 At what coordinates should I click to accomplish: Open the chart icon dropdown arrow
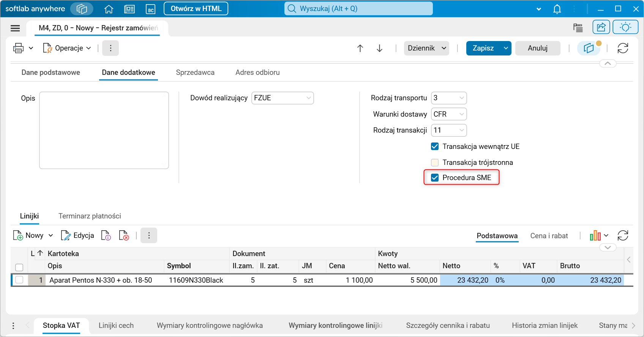pyautogui.click(x=606, y=236)
